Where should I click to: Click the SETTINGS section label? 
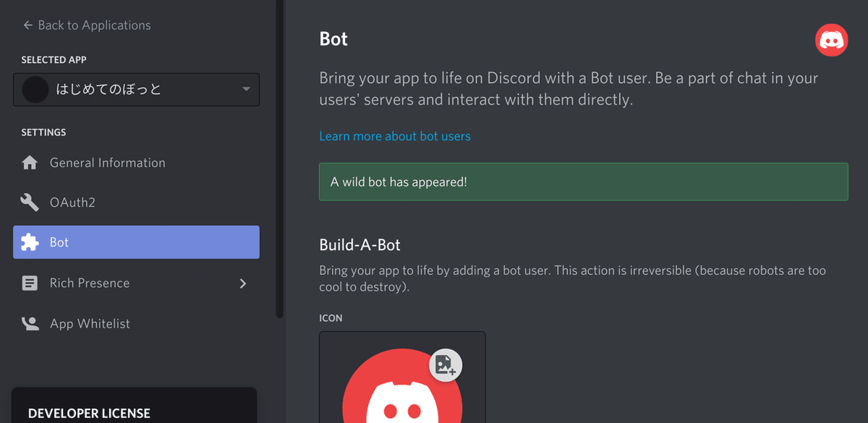tap(43, 132)
